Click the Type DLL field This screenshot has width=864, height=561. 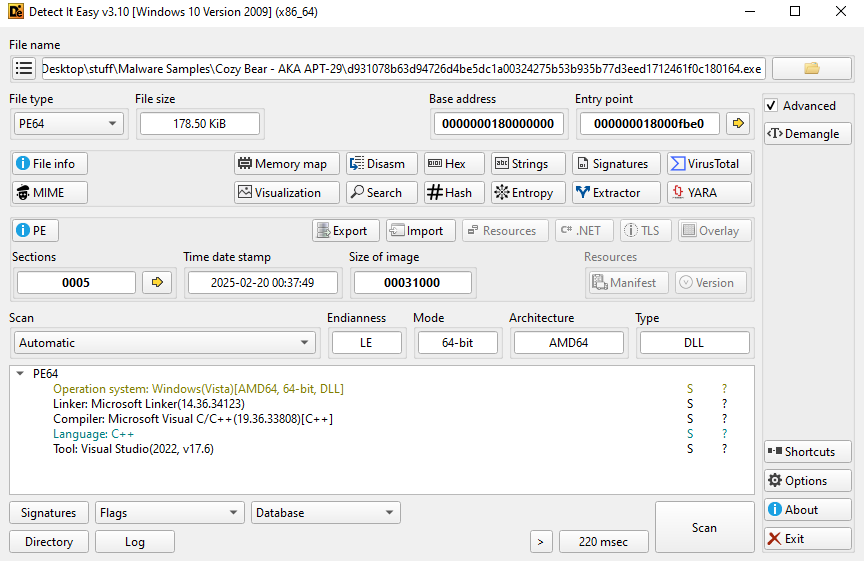tap(694, 342)
